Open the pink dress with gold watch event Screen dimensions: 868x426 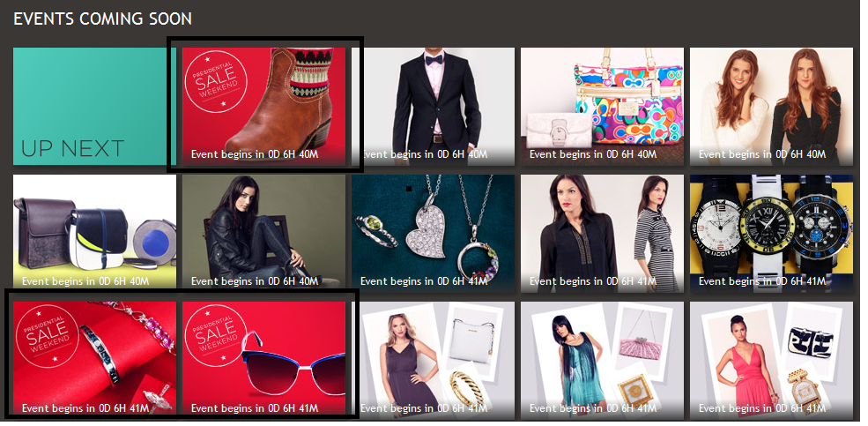[x=771, y=360]
